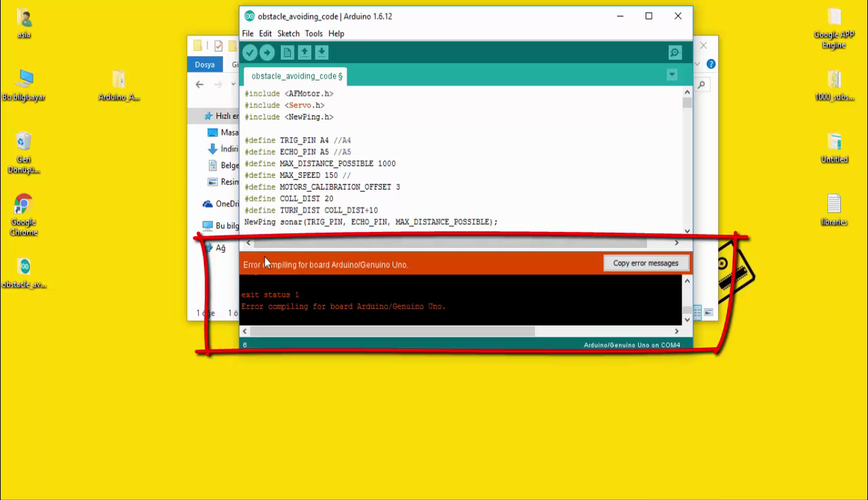Click the console horizontal scrollbar thumb

[x=393, y=331]
